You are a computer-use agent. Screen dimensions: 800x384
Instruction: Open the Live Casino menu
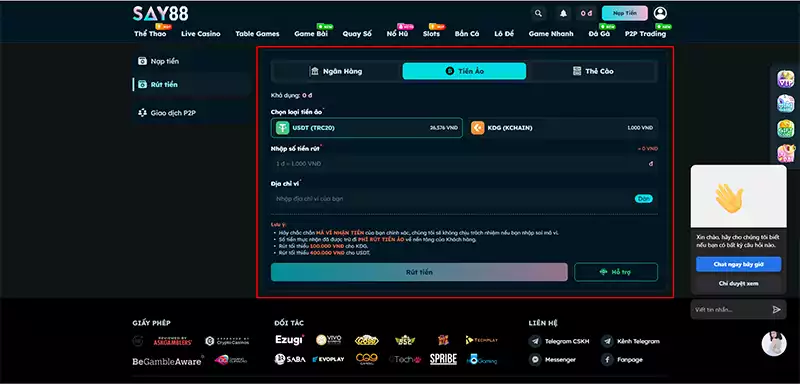pos(201,34)
